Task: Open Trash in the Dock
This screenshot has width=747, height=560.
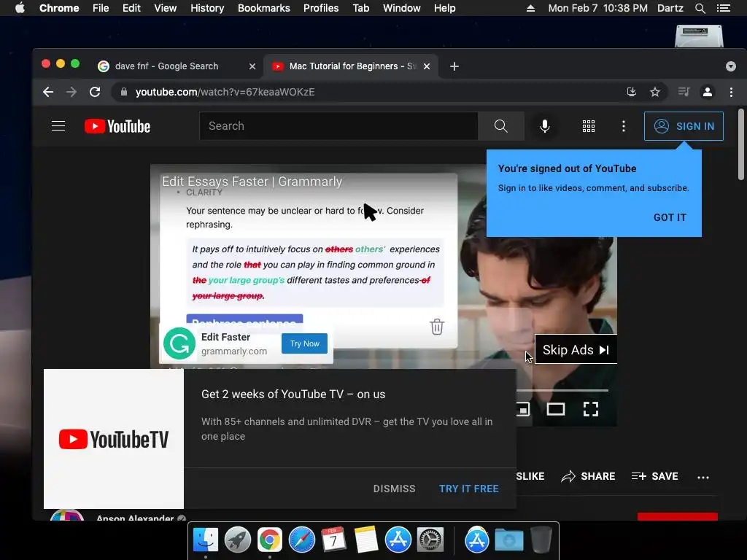Action: [541, 540]
